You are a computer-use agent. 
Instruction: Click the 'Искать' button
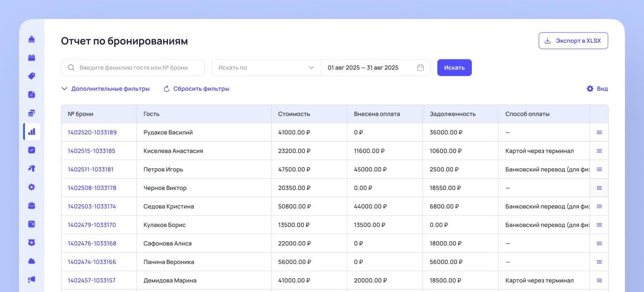(x=454, y=68)
